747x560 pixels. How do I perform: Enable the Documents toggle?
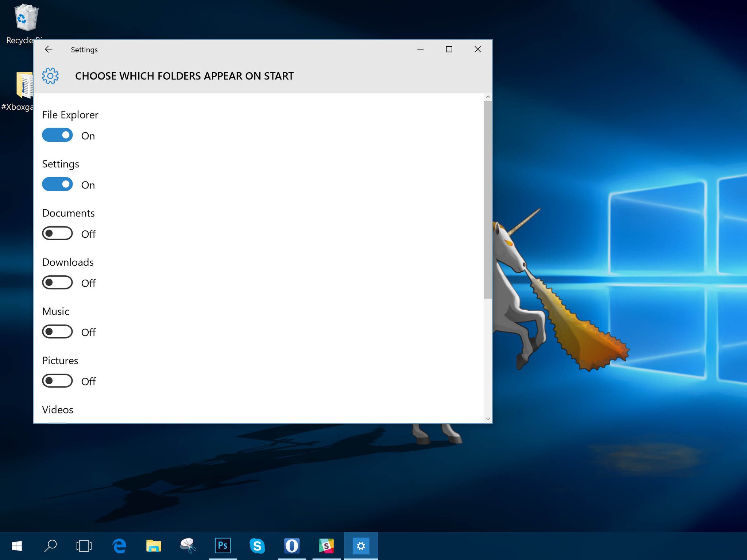(57, 233)
